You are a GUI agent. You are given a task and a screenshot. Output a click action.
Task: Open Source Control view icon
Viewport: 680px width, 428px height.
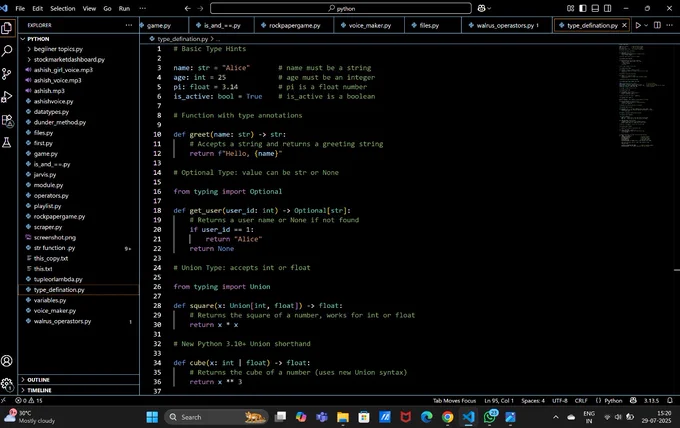pos(7,74)
